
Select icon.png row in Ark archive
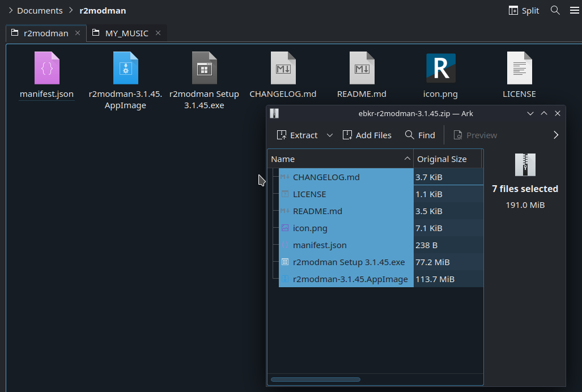tap(346, 228)
